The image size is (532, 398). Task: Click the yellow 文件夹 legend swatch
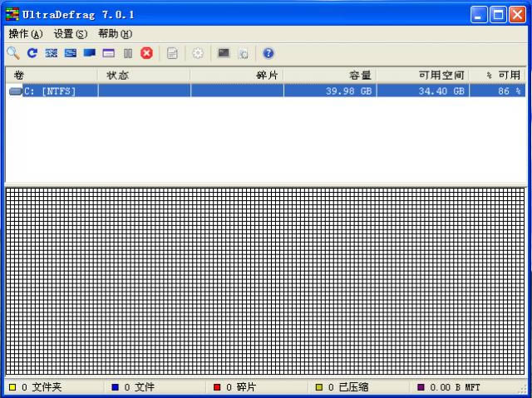pos(12,387)
